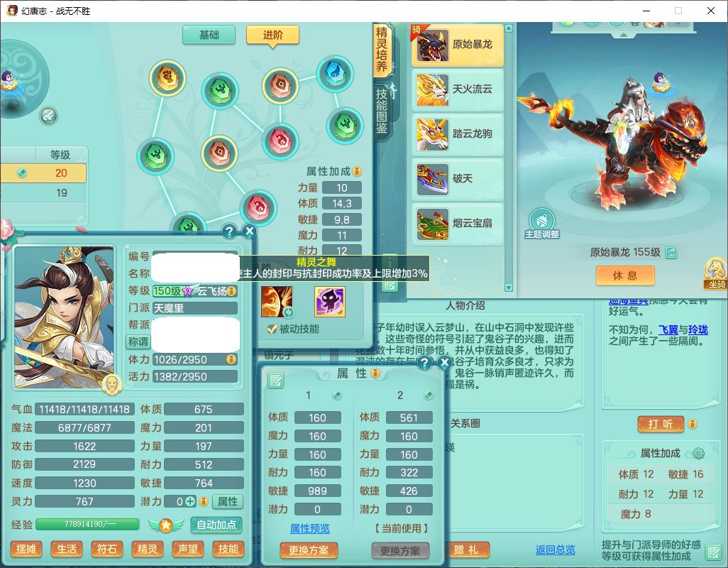
Task: Click the flame wing passive skill icon
Action: pyautogui.click(x=277, y=302)
